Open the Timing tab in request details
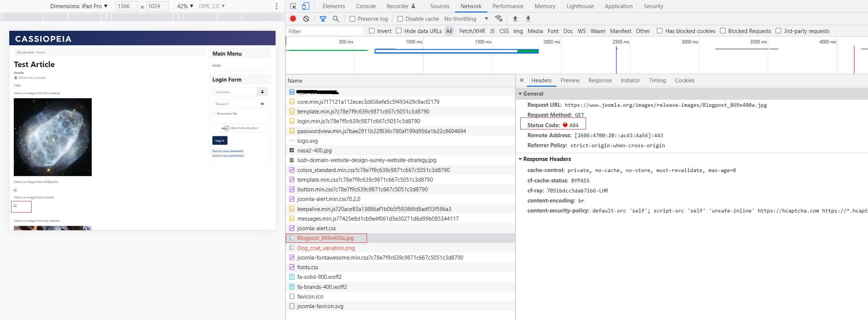This screenshot has width=868, height=320. 657,80
